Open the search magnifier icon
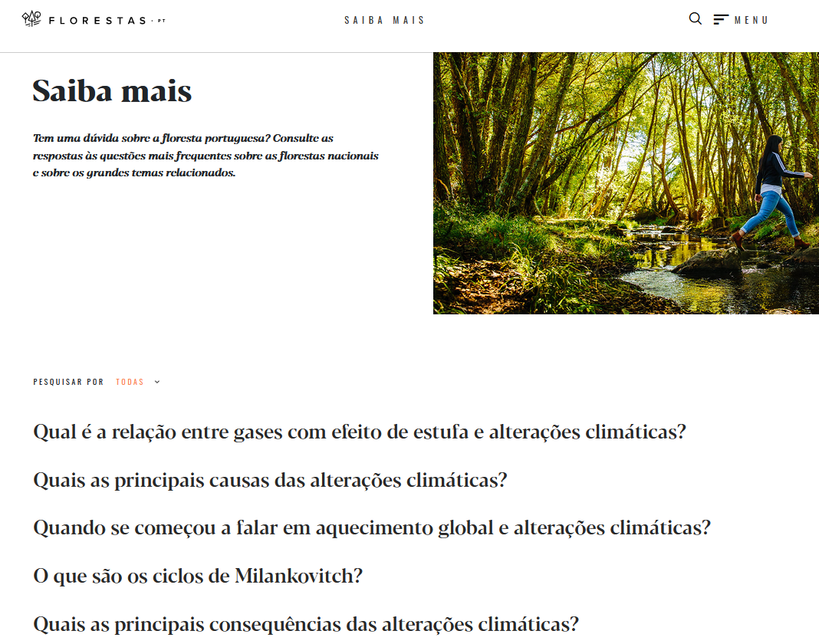The width and height of the screenshot is (819, 644). tap(696, 19)
